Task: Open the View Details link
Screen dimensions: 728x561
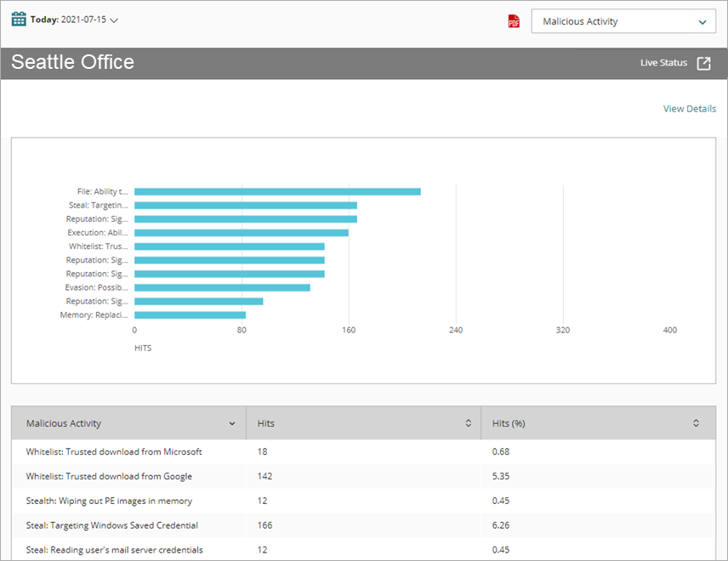Action: tap(689, 109)
